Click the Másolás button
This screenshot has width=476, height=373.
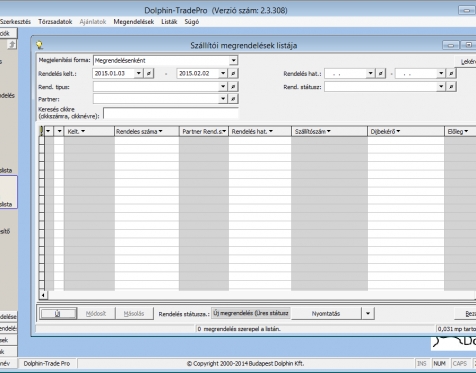[134, 314]
